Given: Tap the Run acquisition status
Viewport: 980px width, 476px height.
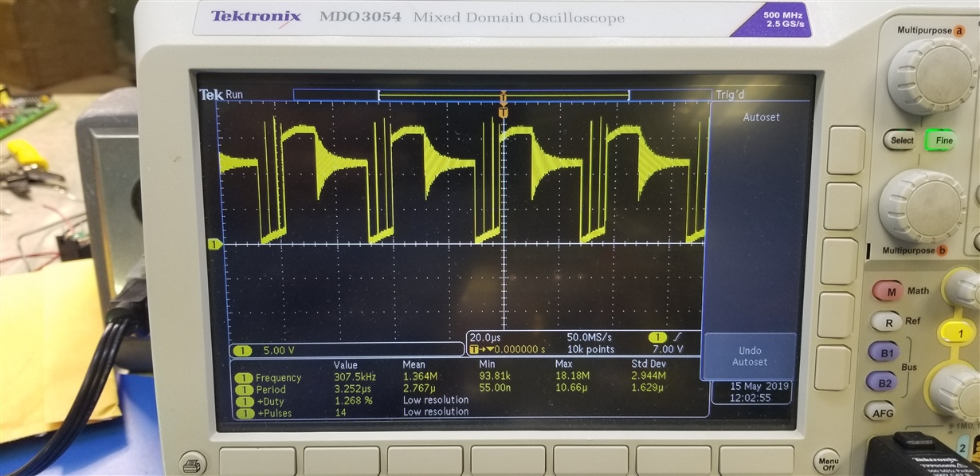Looking at the screenshot, I should 234,94.
